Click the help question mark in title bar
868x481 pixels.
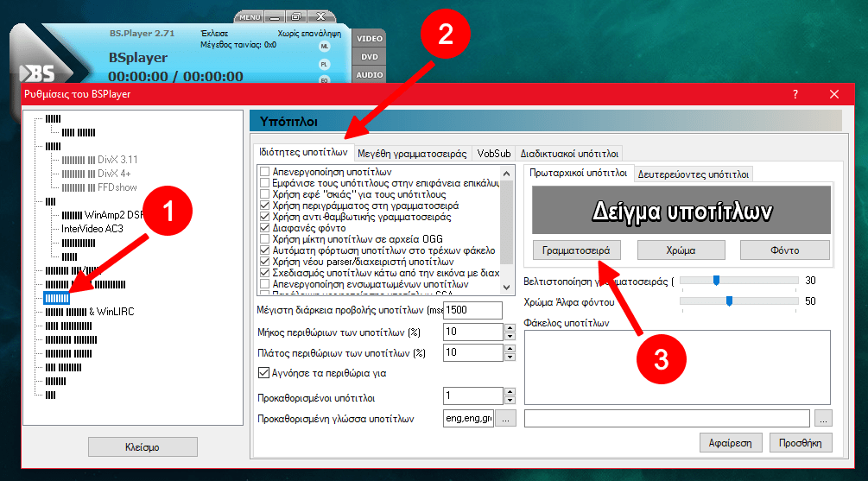795,94
